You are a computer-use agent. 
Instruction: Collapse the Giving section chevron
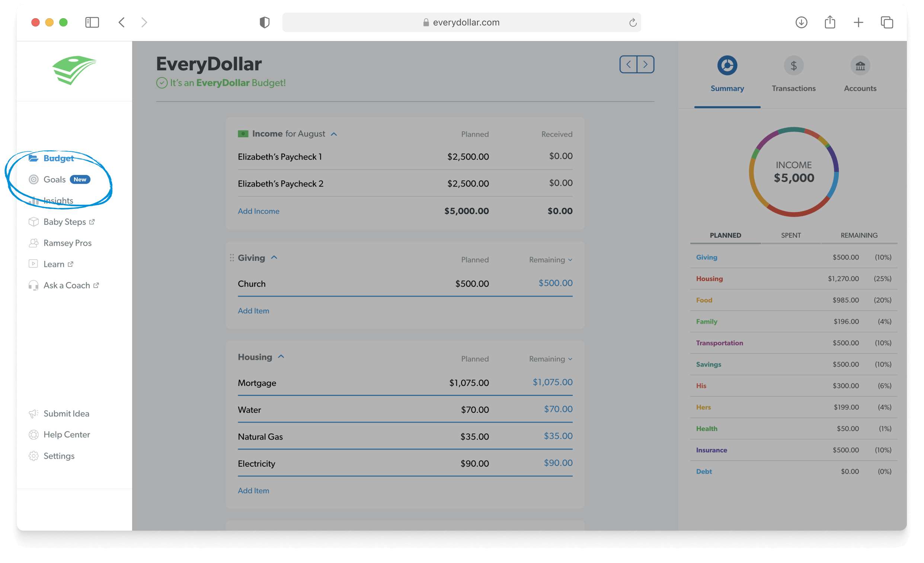[x=274, y=257]
